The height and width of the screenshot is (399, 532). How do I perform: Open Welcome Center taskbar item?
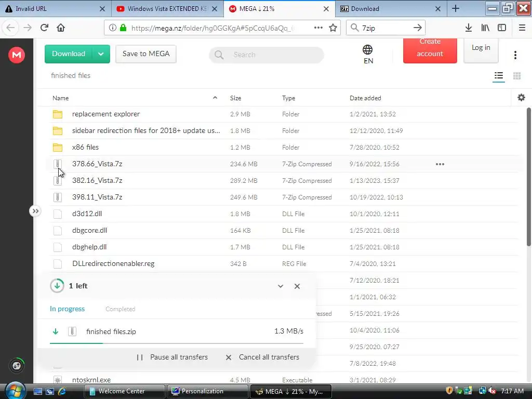click(x=124, y=391)
